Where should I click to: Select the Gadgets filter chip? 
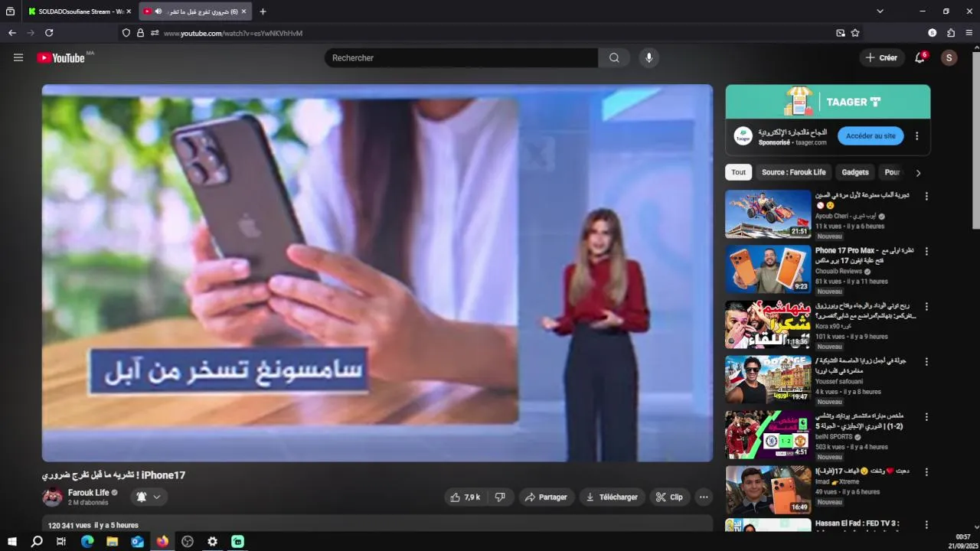[x=855, y=172]
